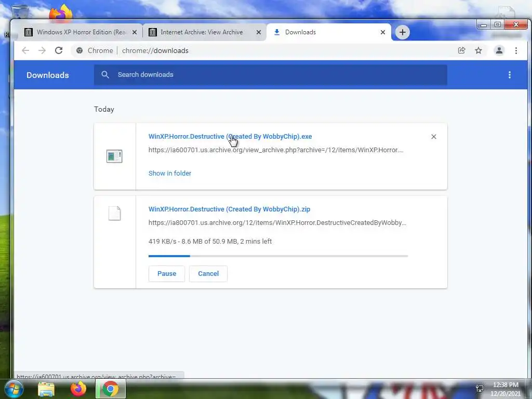
Task: Click the ia800701 archive URL of the .zip
Action: [277, 223]
